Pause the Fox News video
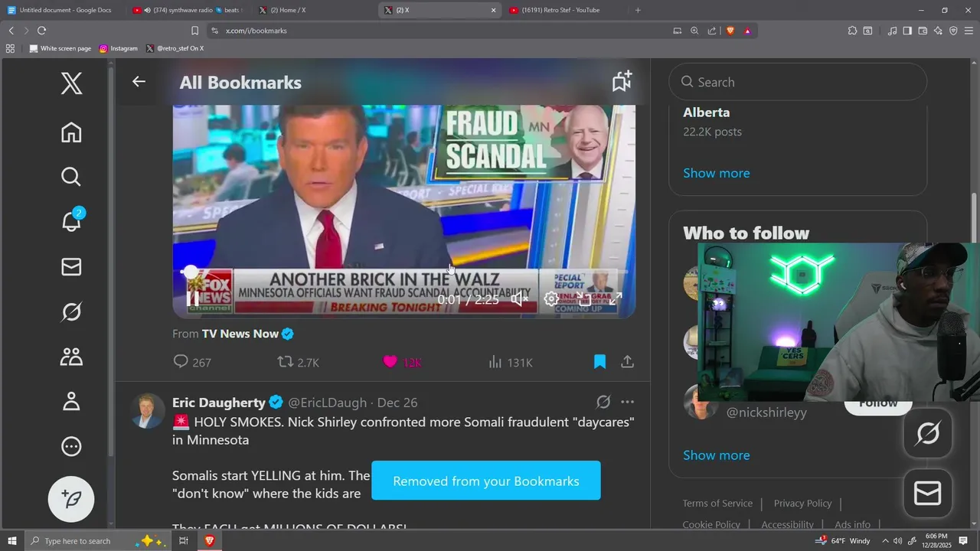The width and height of the screenshot is (980, 551). 194,298
